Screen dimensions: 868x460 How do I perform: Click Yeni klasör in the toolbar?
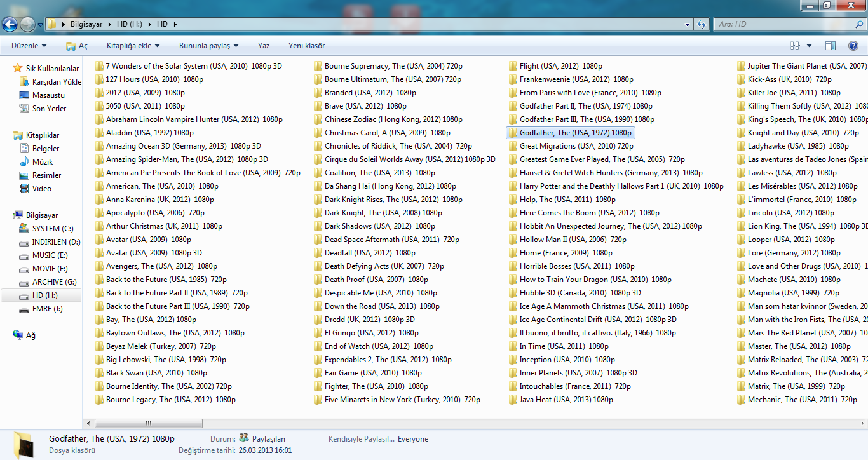[x=306, y=46]
